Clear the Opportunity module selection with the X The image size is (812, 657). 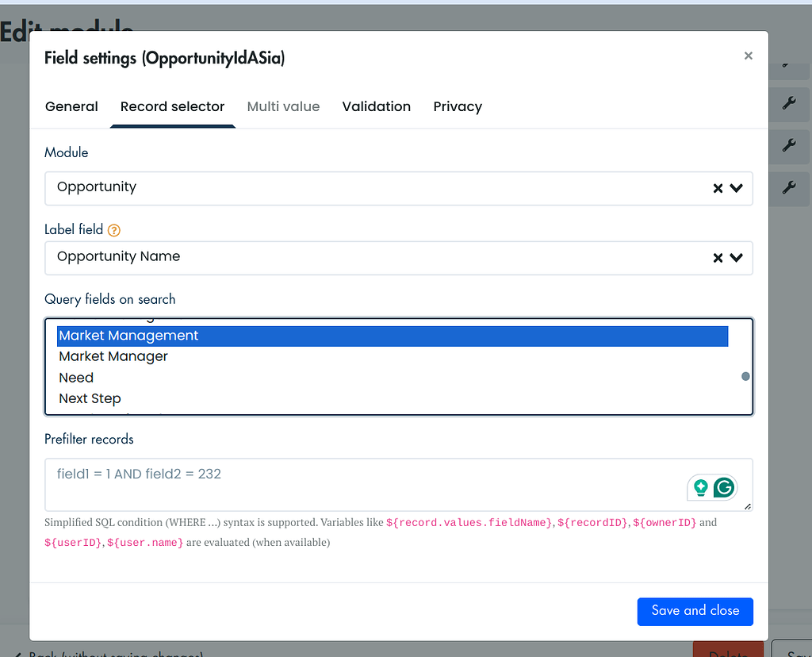pos(718,188)
